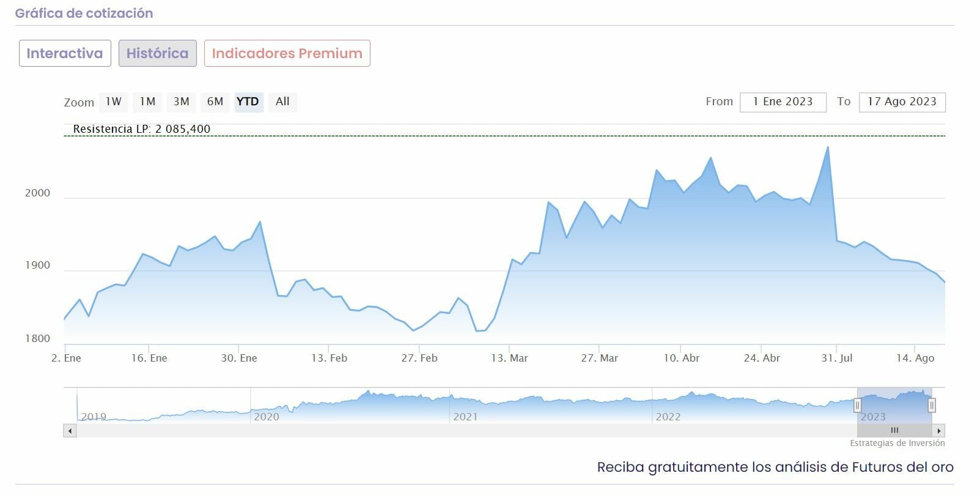
Task: Click the scrollbar thumb grip
Action: click(x=894, y=431)
